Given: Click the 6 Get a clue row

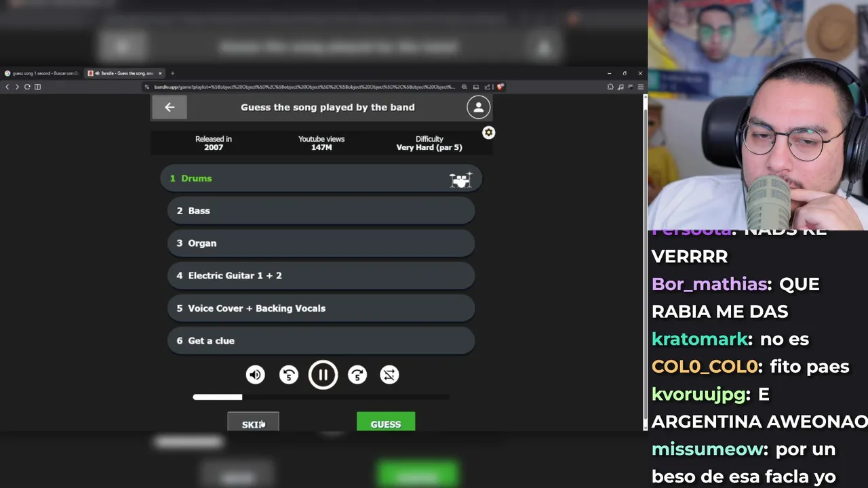Looking at the screenshot, I should click(x=321, y=341).
